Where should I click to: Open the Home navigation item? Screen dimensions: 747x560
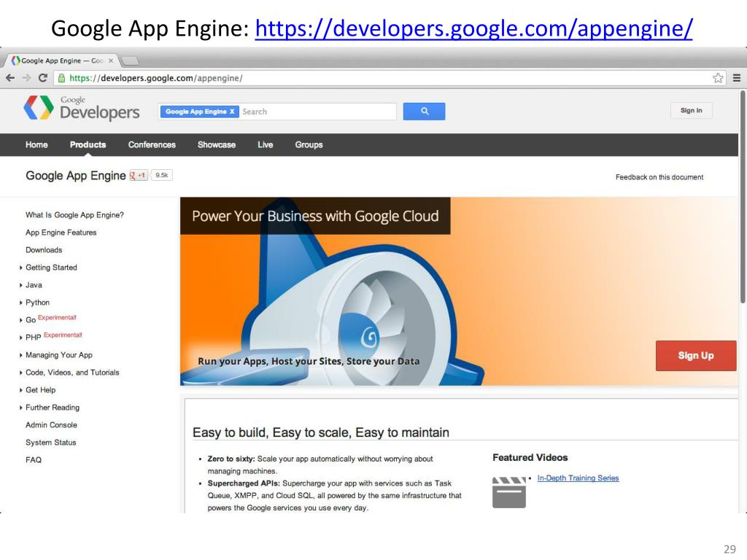36,145
